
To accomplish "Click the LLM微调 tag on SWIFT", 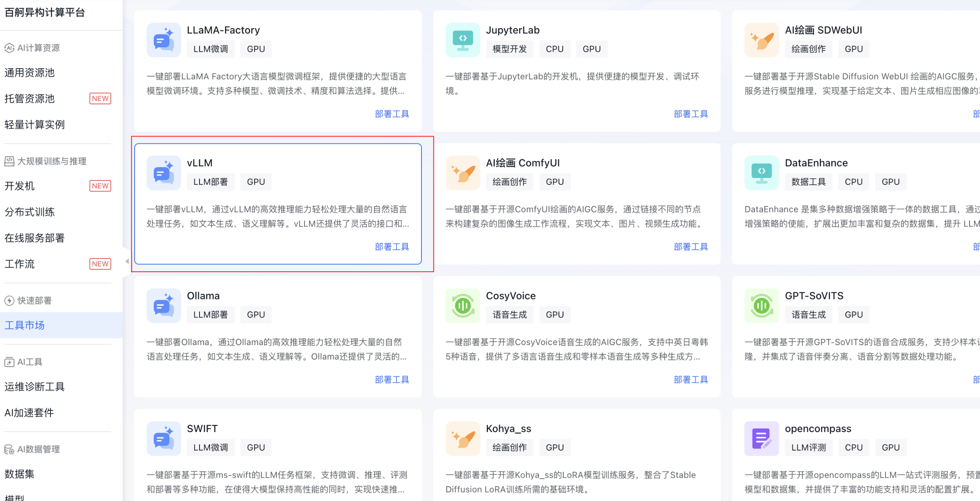I will pos(211,447).
